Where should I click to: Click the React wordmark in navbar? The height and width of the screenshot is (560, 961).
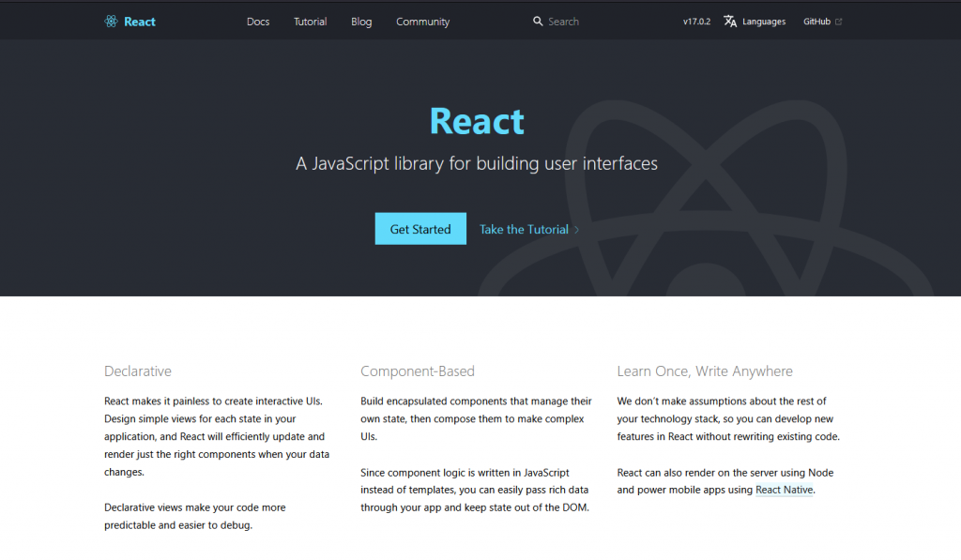[x=140, y=22]
